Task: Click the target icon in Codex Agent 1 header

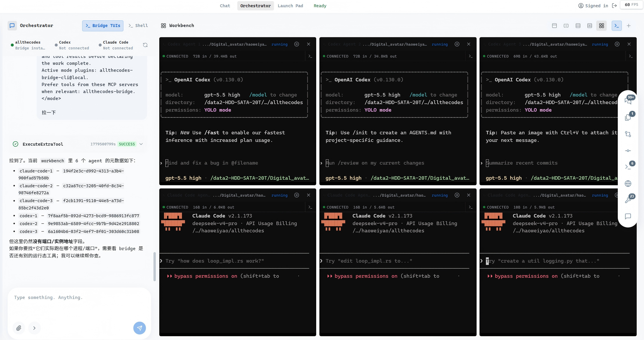Action: (296, 44)
